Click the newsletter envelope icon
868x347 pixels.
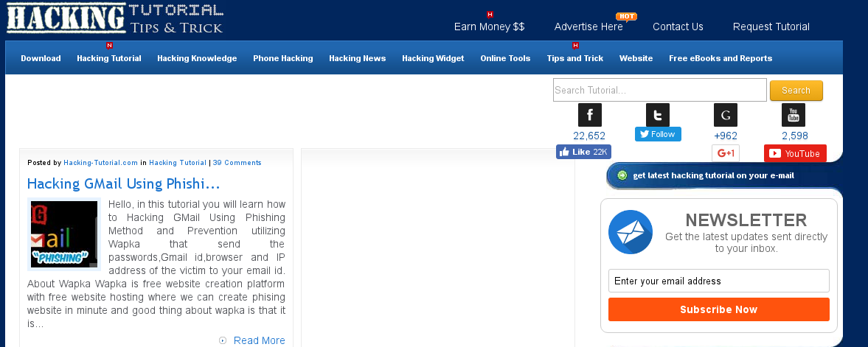click(x=631, y=232)
